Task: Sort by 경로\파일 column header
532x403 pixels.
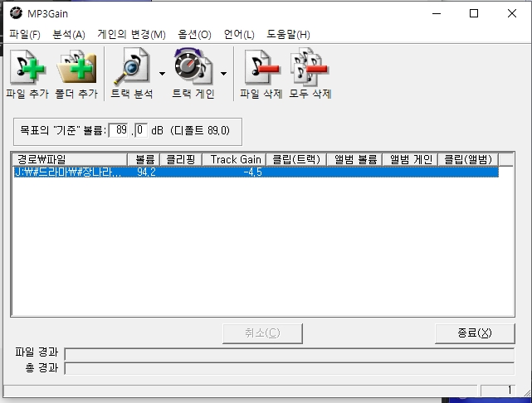Action: [70, 159]
